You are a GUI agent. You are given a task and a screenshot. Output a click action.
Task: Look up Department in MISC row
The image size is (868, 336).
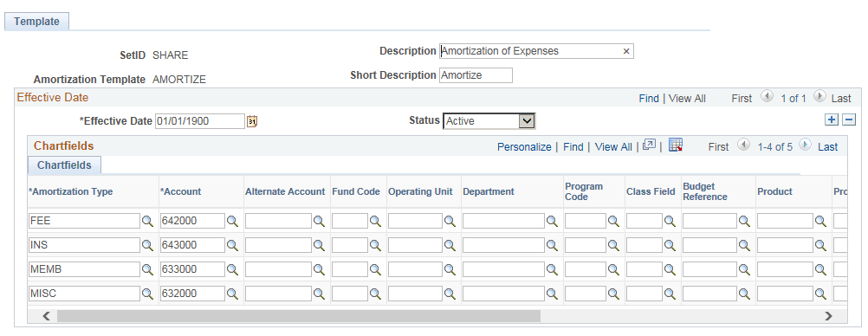point(552,294)
